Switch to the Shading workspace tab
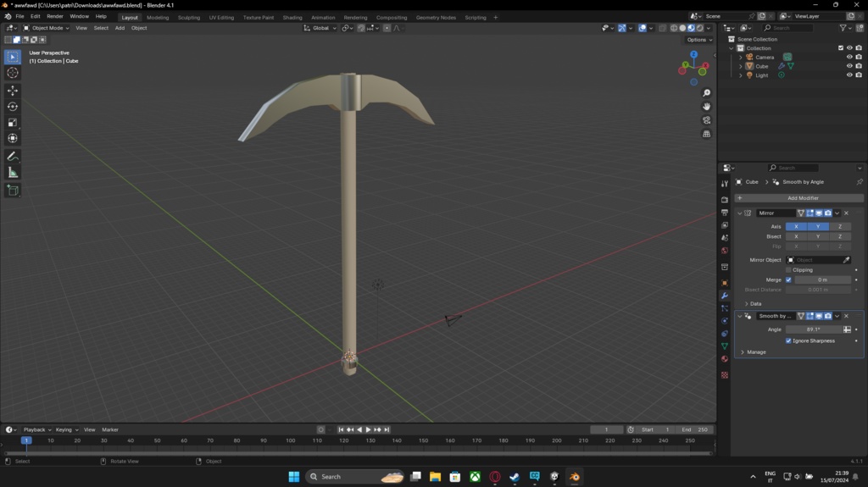 click(292, 17)
